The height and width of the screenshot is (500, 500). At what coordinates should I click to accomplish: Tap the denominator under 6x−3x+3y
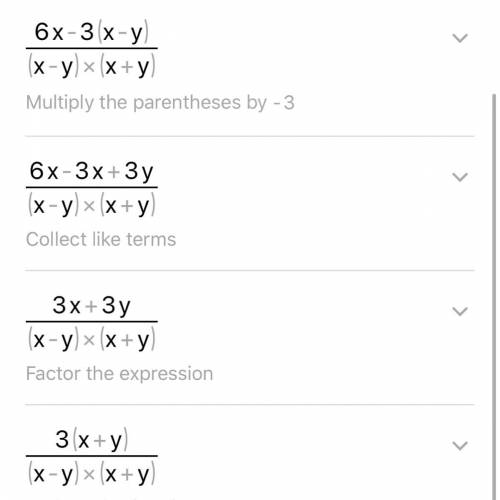click(92, 205)
